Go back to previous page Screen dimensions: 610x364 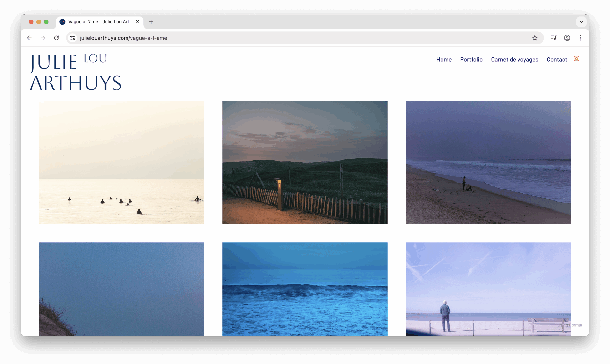pyautogui.click(x=30, y=38)
